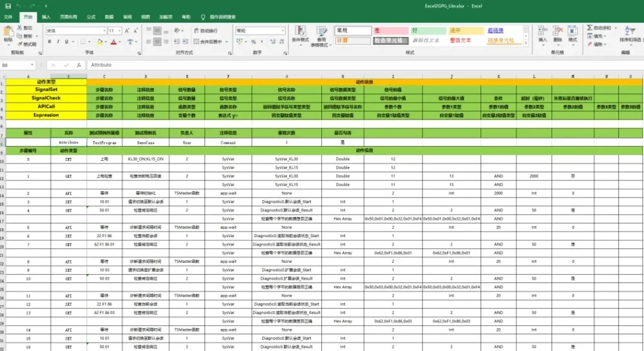Toggle wrap text (自动换行)
Viewport: 644px width, 351px height.
click(x=205, y=31)
